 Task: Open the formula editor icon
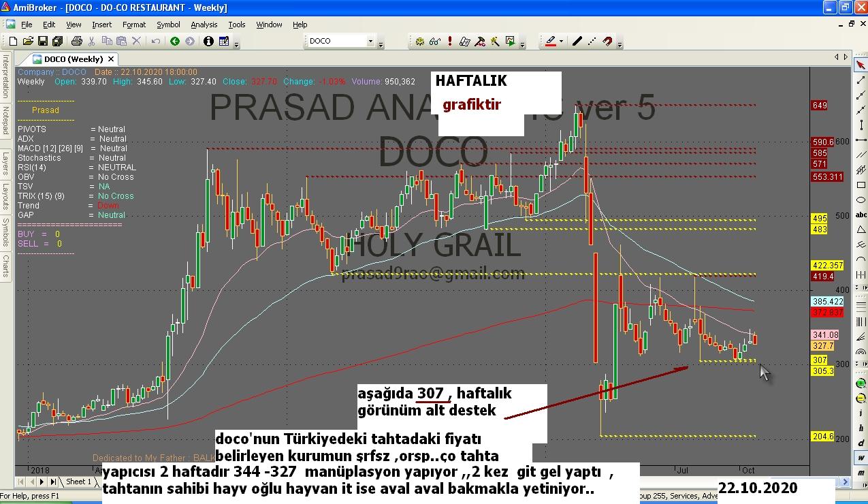click(x=465, y=42)
